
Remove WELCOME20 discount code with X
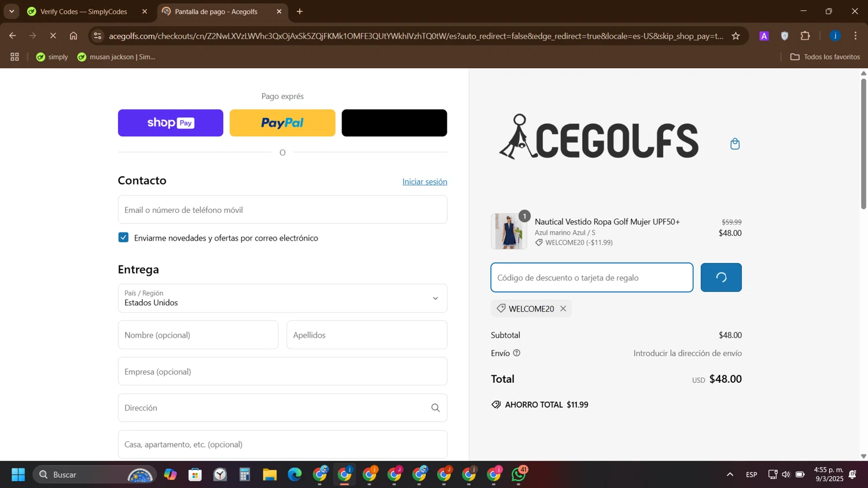click(563, 309)
